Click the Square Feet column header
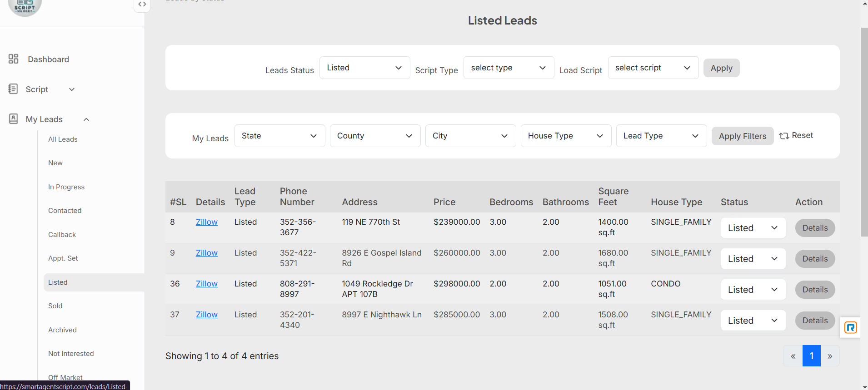 click(614, 197)
